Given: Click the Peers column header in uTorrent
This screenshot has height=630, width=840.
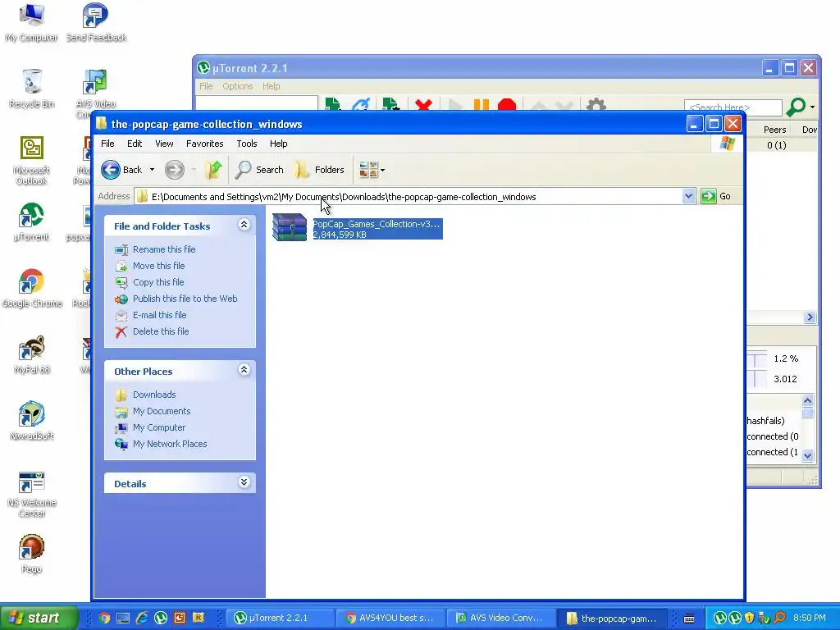Looking at the screenshot, I should (774, 130).
